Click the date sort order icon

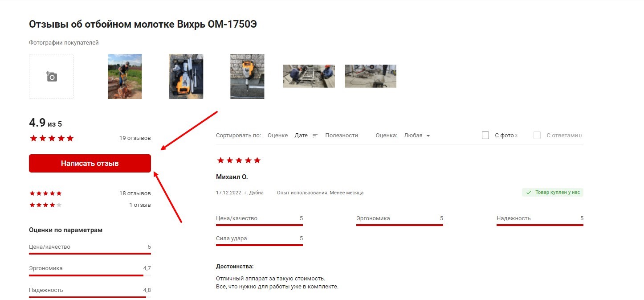coord(315,136)
